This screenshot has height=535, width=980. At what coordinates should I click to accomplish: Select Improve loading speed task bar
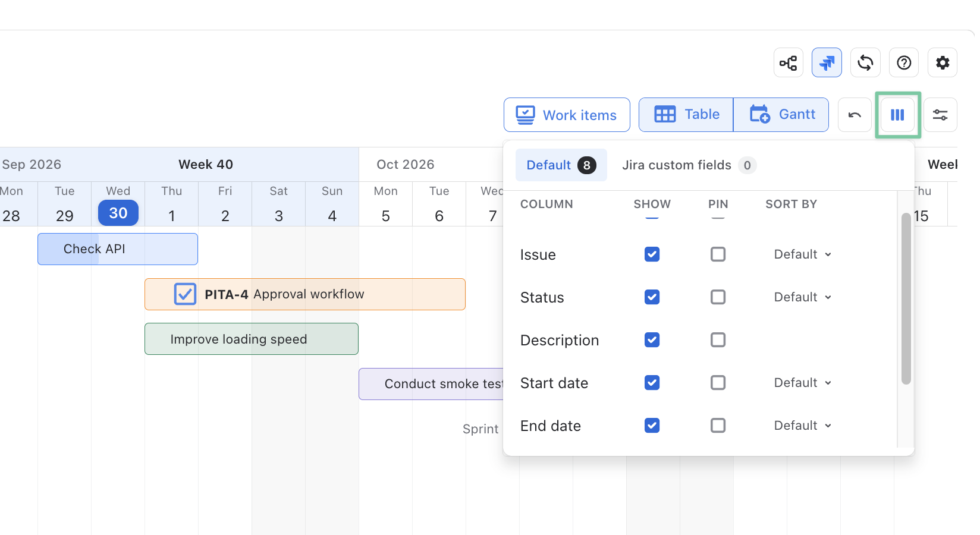tap(252, 339)
